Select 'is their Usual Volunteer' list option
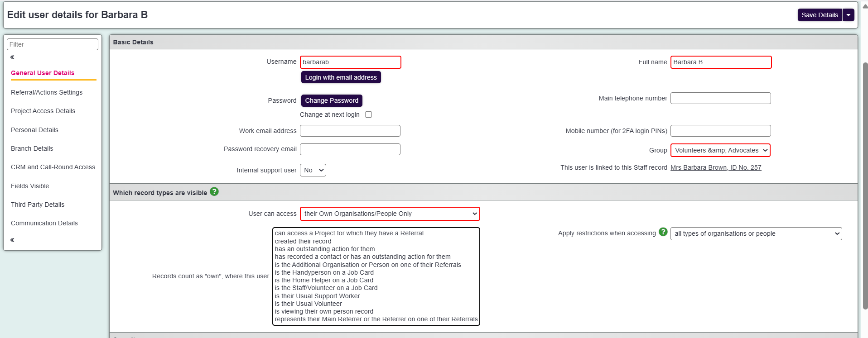The image size is (868, 338). click(309, 304)
